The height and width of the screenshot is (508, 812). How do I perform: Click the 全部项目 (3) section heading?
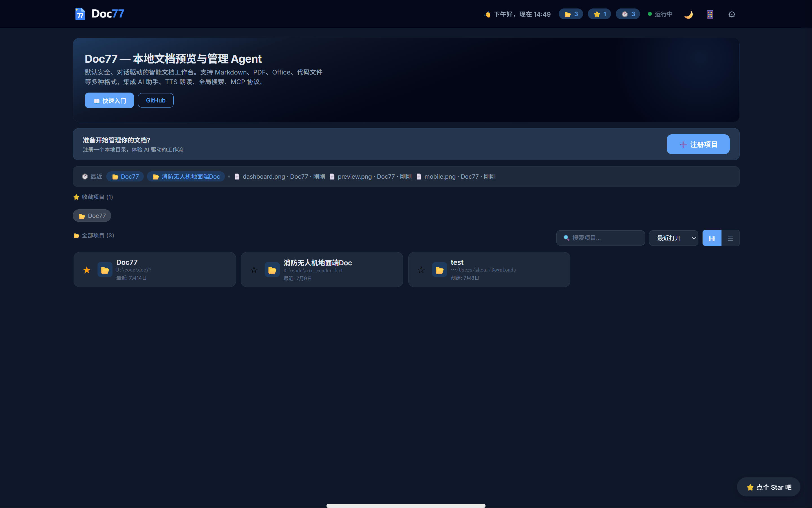(94, 235)
